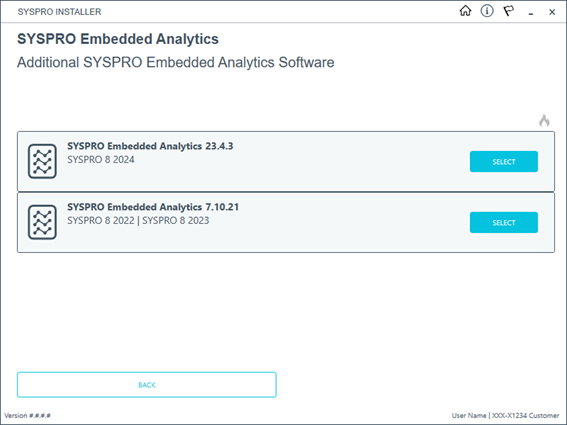
Task: Click the flag icon in the title bar
Action: pos(509,11)
